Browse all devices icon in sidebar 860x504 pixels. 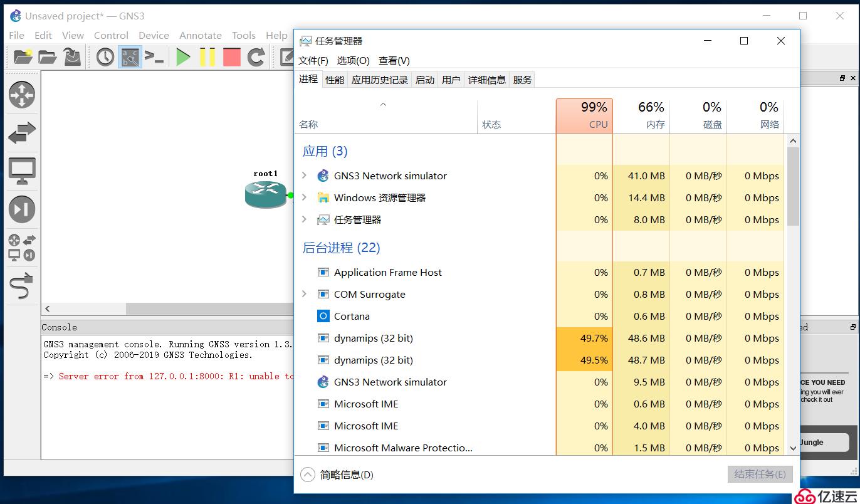[x=22, y=248]
